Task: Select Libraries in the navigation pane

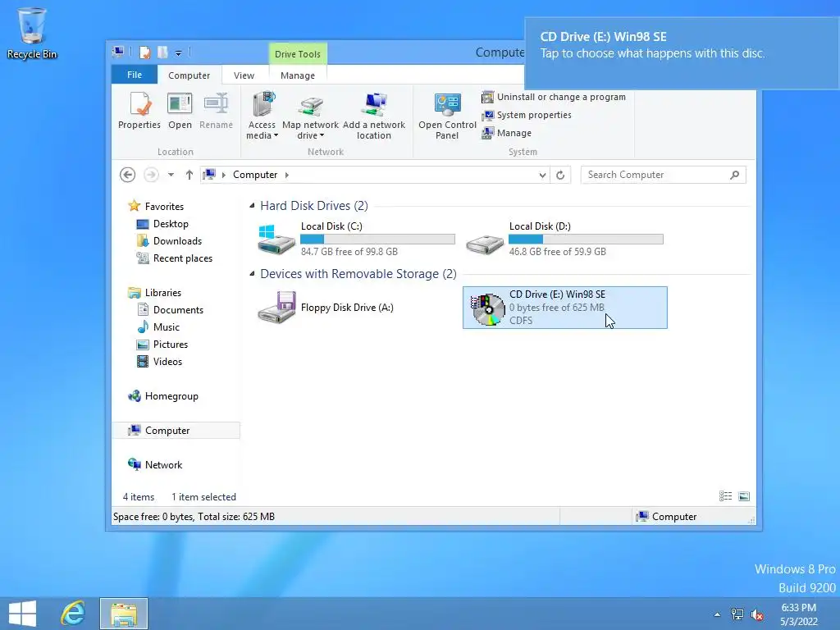Action: click(155, 293)
